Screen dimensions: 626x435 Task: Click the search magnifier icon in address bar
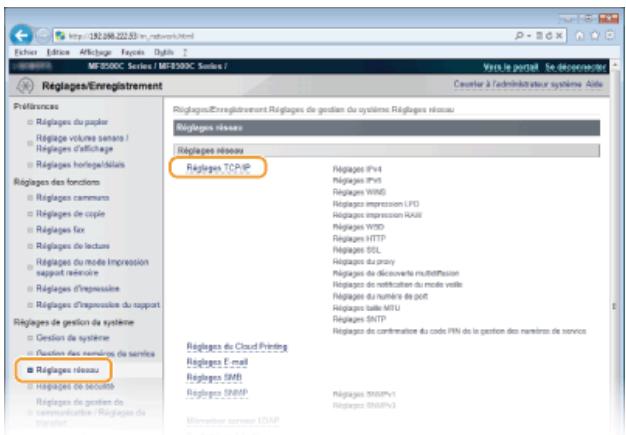click(519, 36)
